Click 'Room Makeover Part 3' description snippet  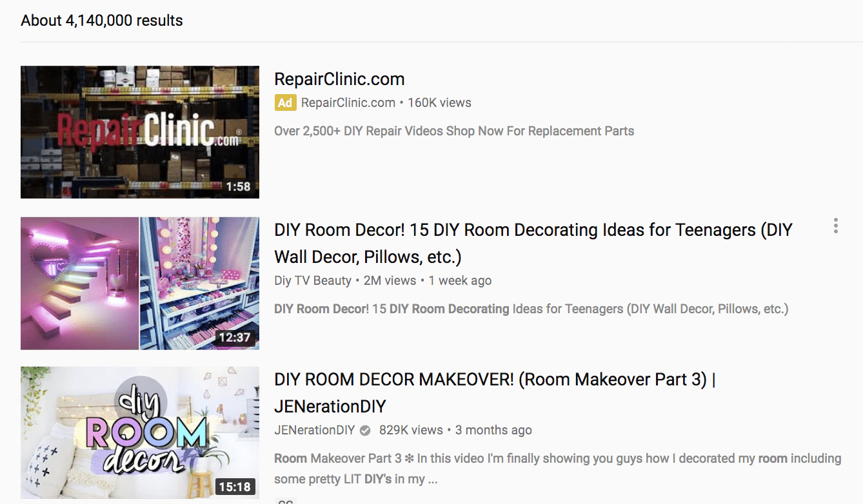[558, 469]
